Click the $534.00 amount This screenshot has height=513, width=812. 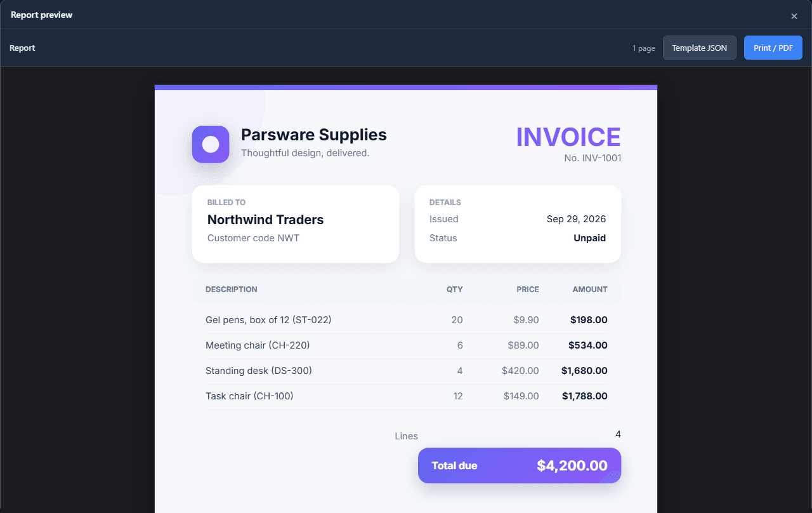click(589, 345)
